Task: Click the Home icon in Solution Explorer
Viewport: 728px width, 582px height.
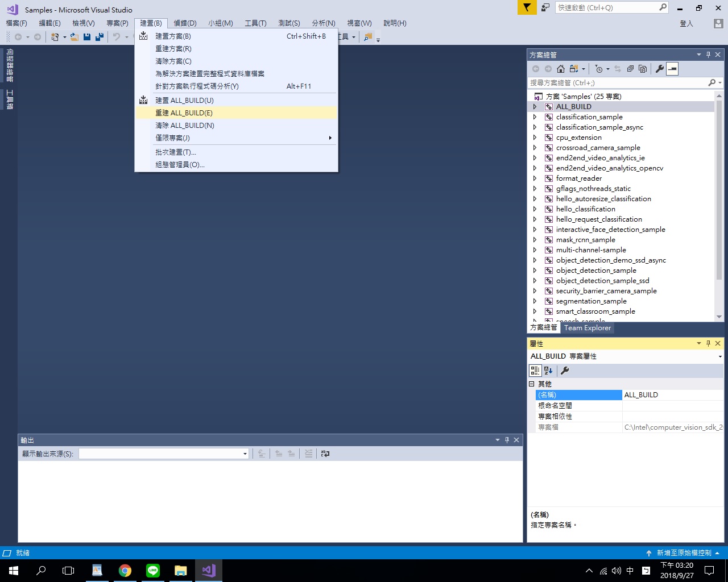Action: tap(561, 69)
